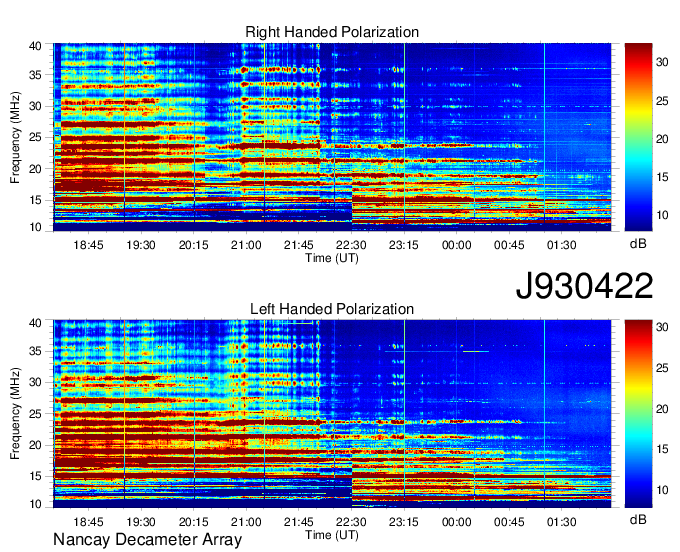Click the 30 dB tick on Left Handed colorbar
680x552 pixels.
(x=662, y=327)
